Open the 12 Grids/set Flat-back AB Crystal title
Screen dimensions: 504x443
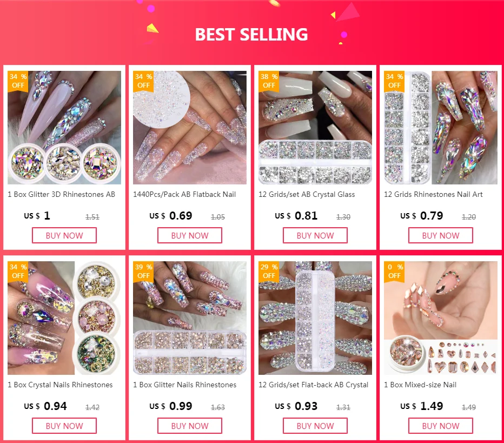(314, 385)
